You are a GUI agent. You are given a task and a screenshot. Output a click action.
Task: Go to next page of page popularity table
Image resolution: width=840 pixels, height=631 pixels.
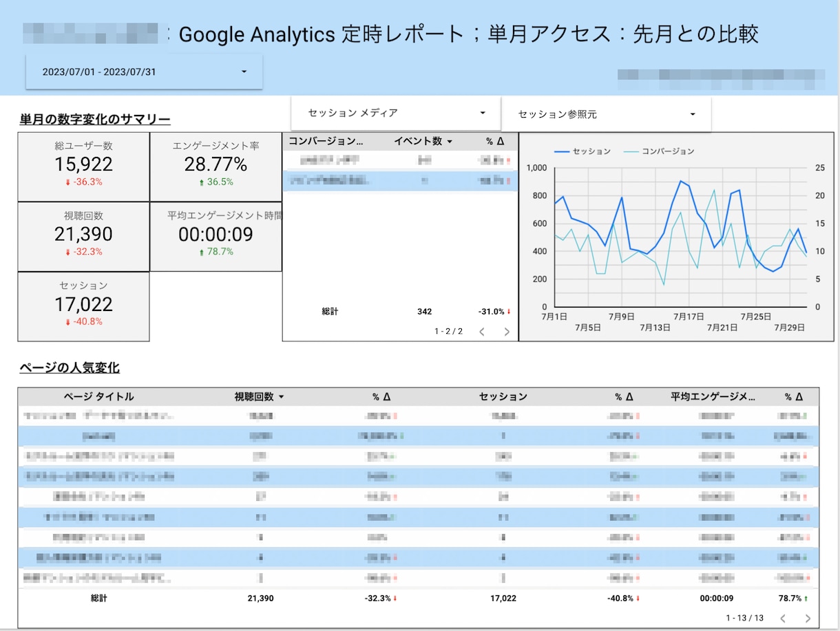pyautogui.click(x=808, y=618)
